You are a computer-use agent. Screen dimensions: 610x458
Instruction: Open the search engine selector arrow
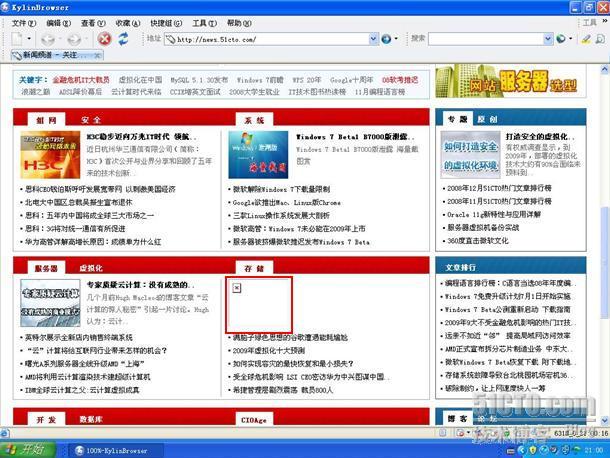click(570, 39)
